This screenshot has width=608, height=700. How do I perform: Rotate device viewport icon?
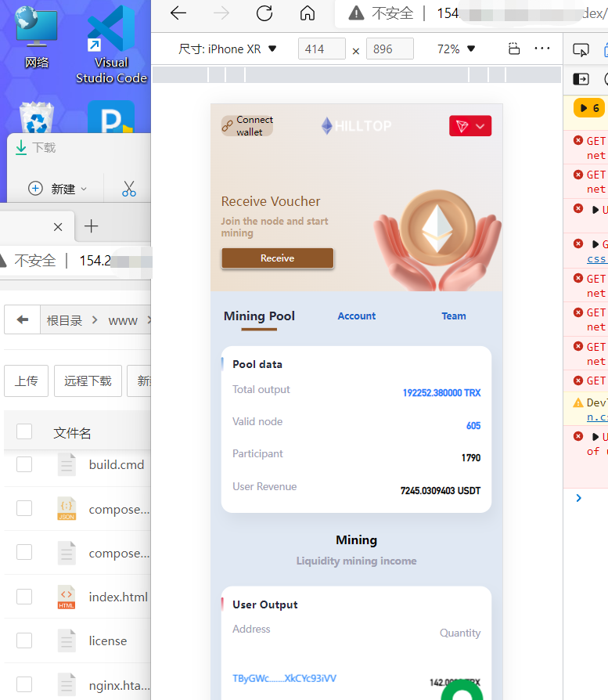click(x=514, y=49)
